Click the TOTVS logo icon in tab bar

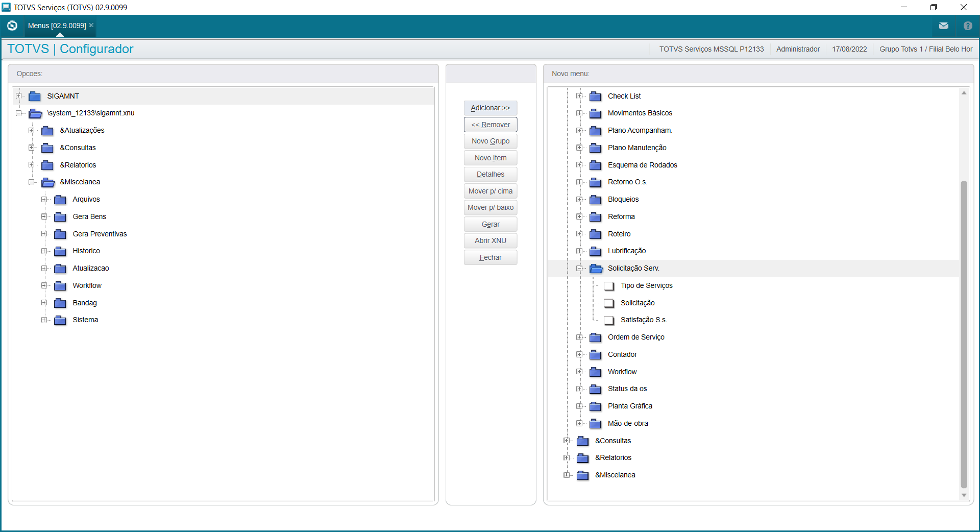[x=12, y=26]
